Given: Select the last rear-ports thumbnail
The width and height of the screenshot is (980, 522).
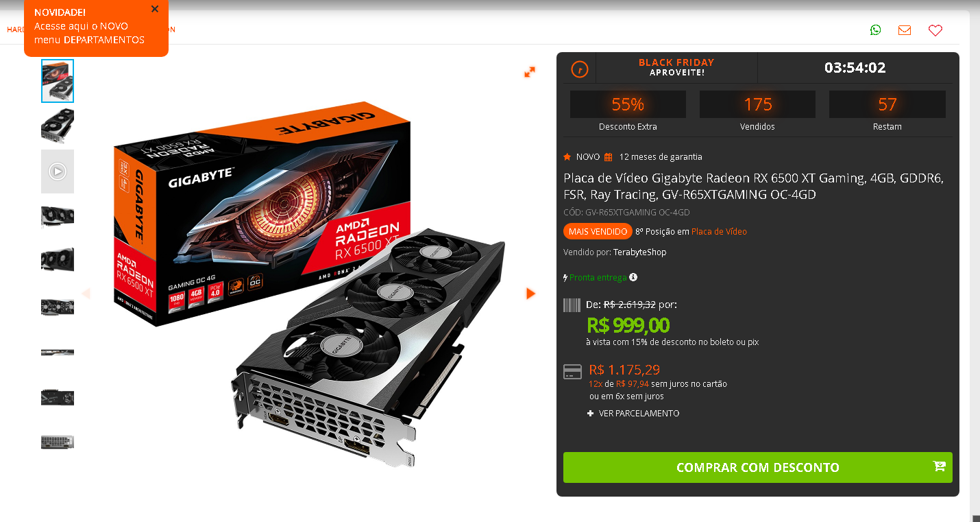Looking at the screenshot, I should pos(58,442).
